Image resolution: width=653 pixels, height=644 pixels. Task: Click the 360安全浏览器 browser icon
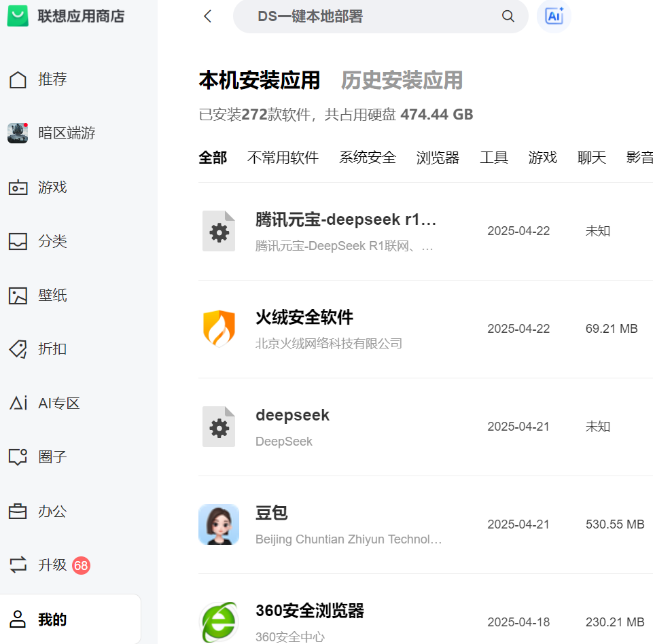pyautogui.click(x=218, y=621)
